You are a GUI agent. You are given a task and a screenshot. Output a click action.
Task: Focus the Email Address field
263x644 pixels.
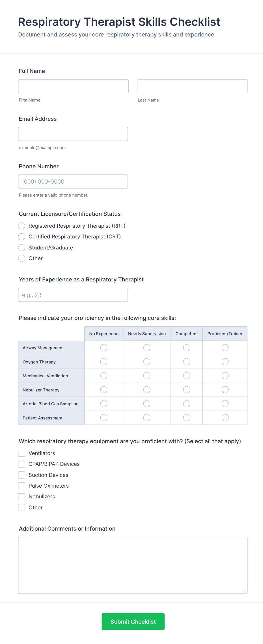(x=73, y=134)
